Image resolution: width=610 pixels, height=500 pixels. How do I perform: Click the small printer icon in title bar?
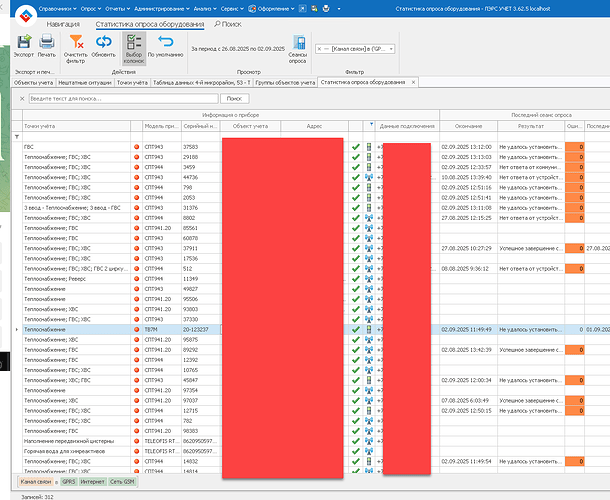[326, 9]
